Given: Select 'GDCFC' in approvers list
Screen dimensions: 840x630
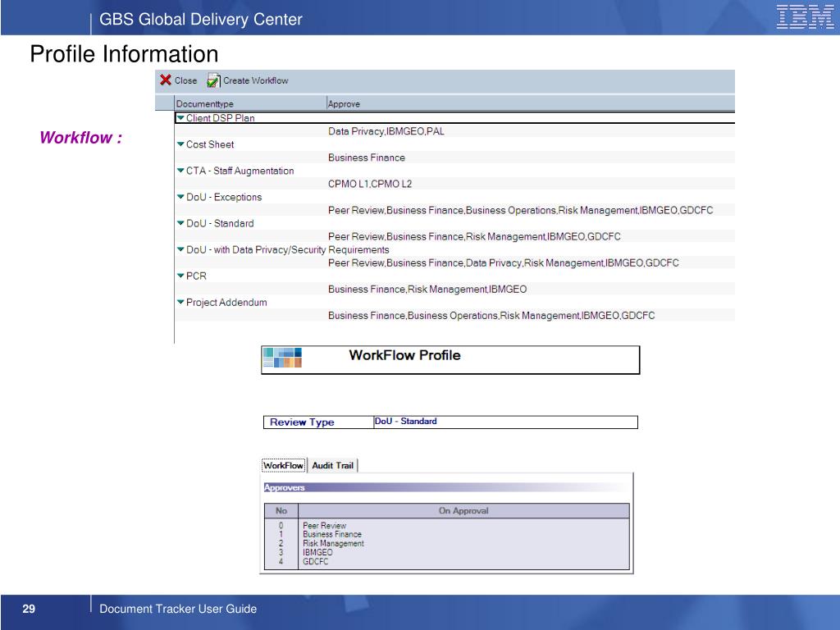Looking at the screenshot, I should 316,561.
